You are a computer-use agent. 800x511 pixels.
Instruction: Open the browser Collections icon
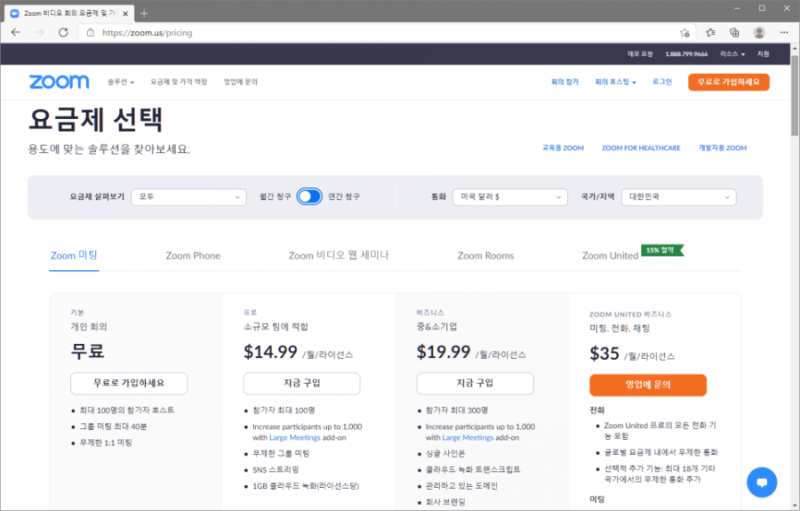pos(734,33)
